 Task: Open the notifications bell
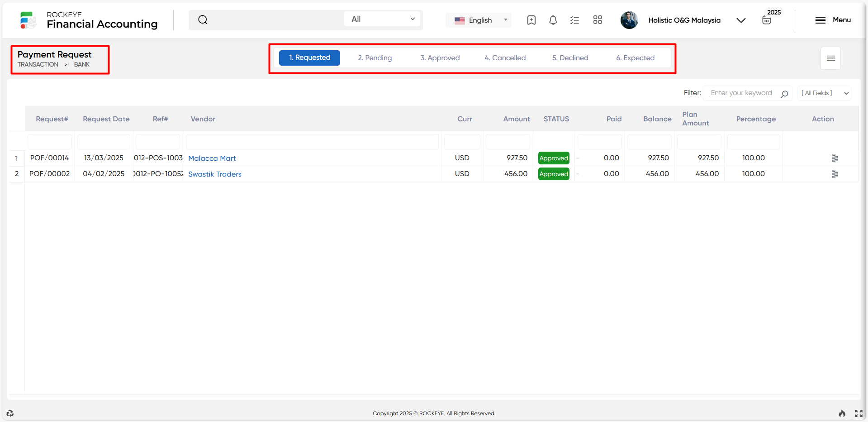tap(553, 20)
